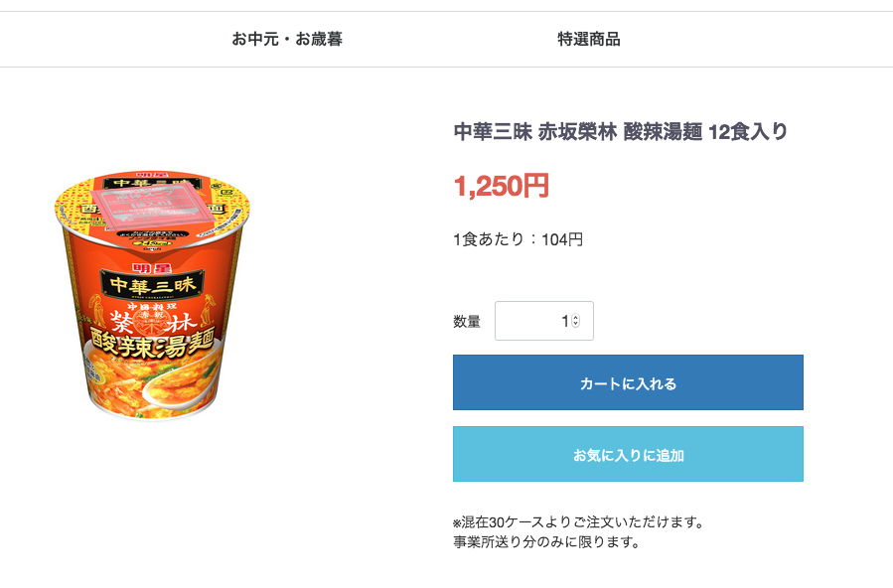Click the 事業所送り分のみ note line
893x588 pixels.
point(545,542)
